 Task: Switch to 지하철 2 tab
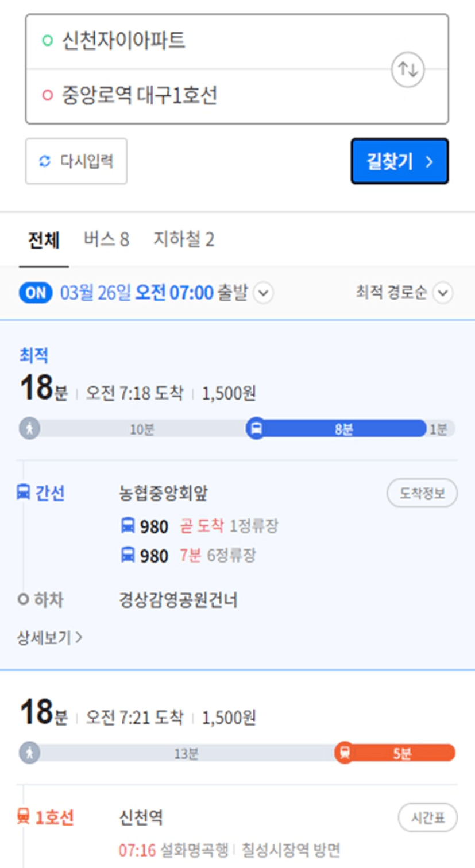point(184,239)
